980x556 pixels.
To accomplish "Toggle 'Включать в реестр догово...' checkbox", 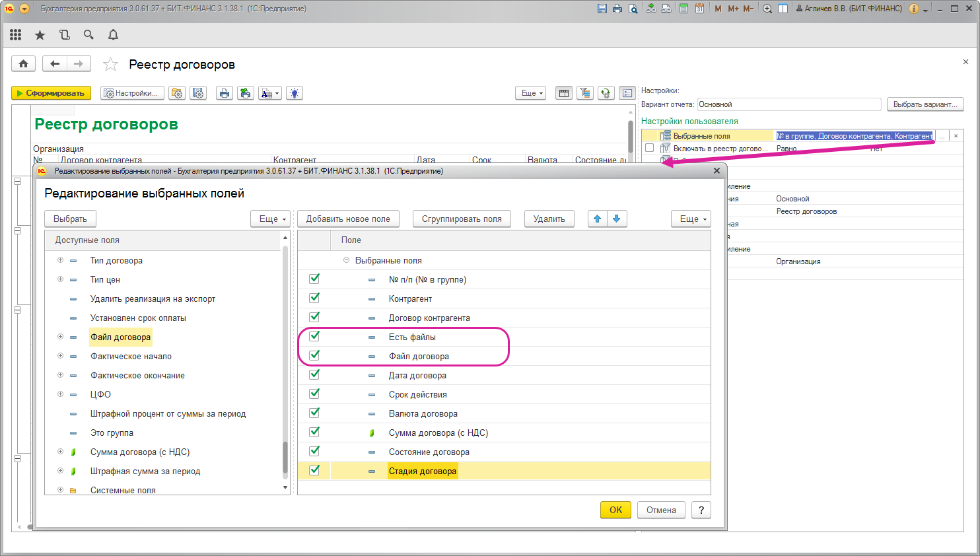I will 650,149.
